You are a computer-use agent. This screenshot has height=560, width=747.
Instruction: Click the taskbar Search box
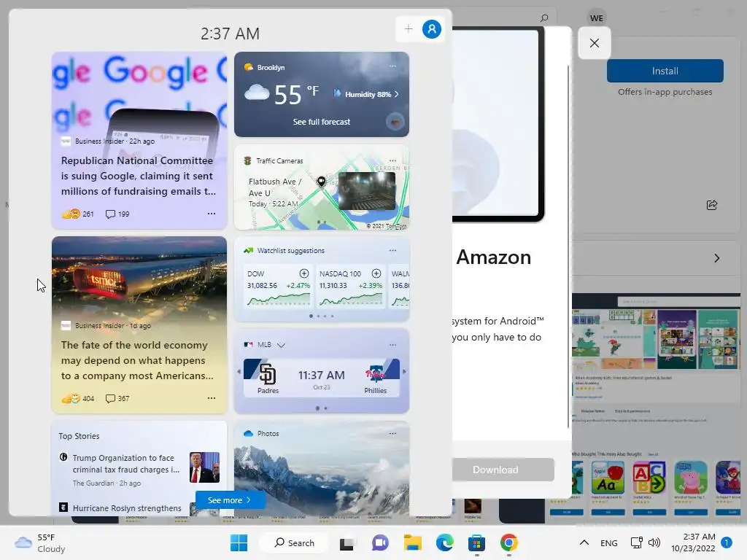pos(294,542)
